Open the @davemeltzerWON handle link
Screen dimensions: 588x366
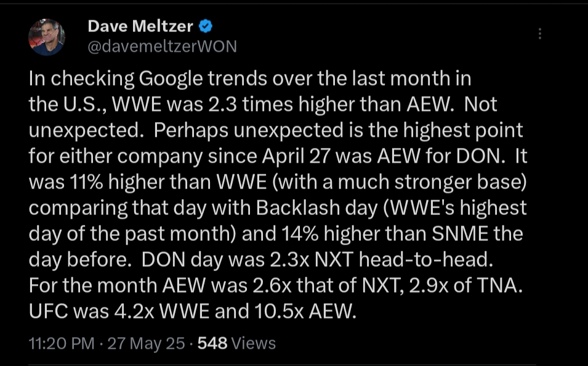pos(163,47)
